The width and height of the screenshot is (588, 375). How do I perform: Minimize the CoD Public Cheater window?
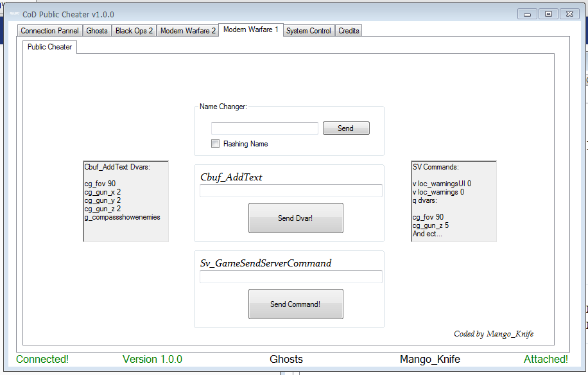pyautogui.click(x=527, y=14)
